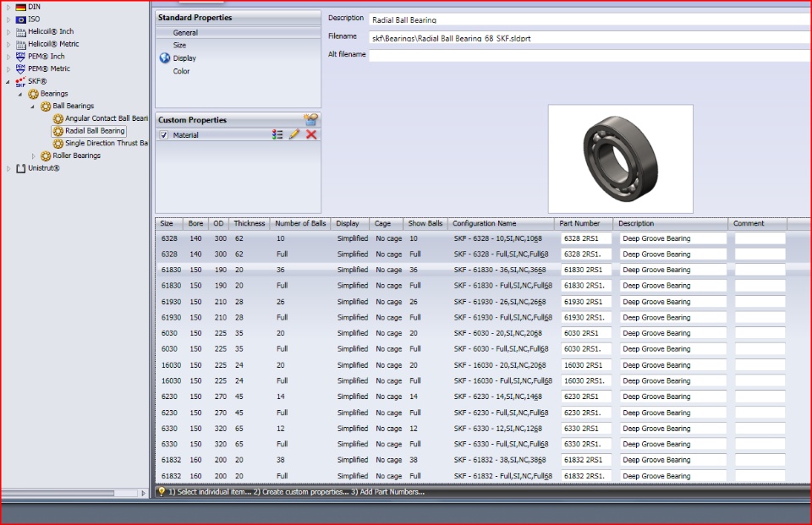This screenshot has height=525, width=812.
Task: Edit the Material property with pencil icon
Action: click(294, 134)
